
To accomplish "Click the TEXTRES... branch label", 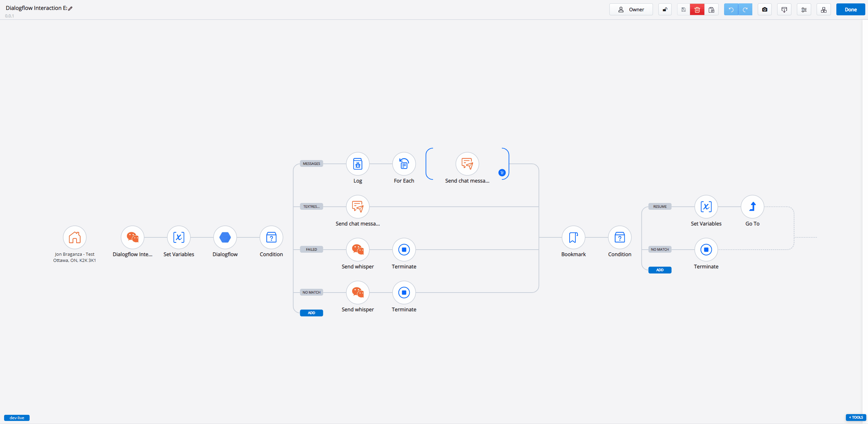I will click(311, 206).
